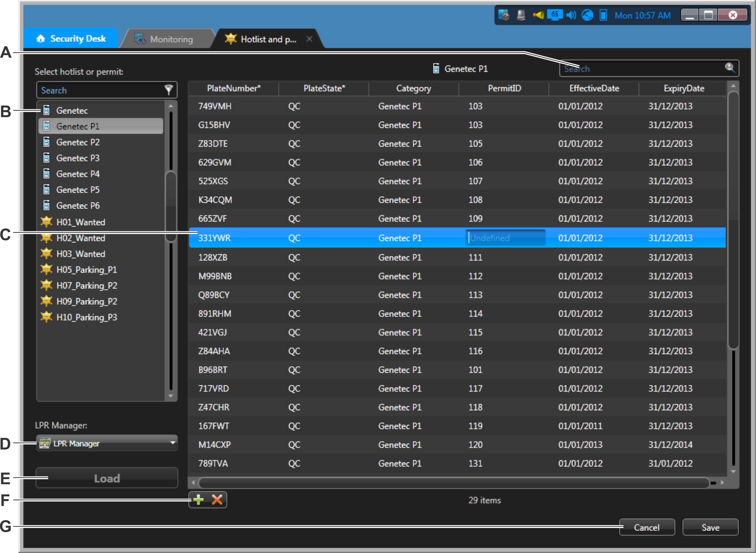Open the LPR Manager dropdown

pyautogui.click(x=107, y=443)
